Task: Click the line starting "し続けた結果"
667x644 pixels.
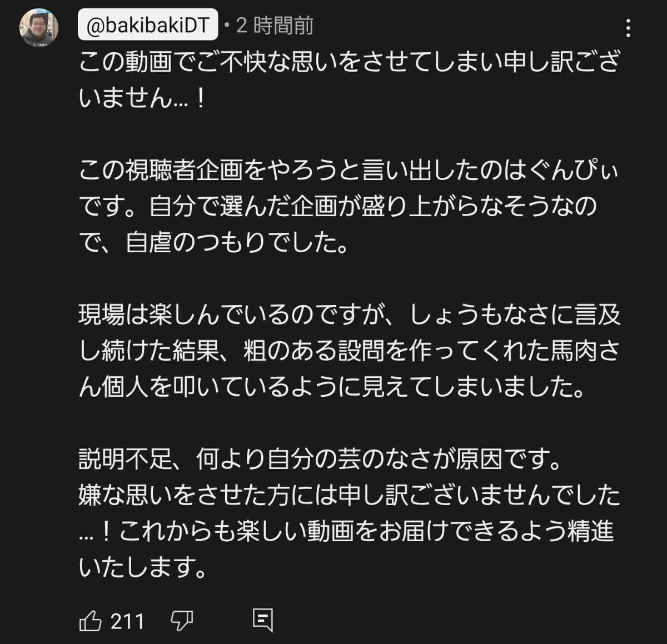Action: pyautogui.click(x=350, y=351)
